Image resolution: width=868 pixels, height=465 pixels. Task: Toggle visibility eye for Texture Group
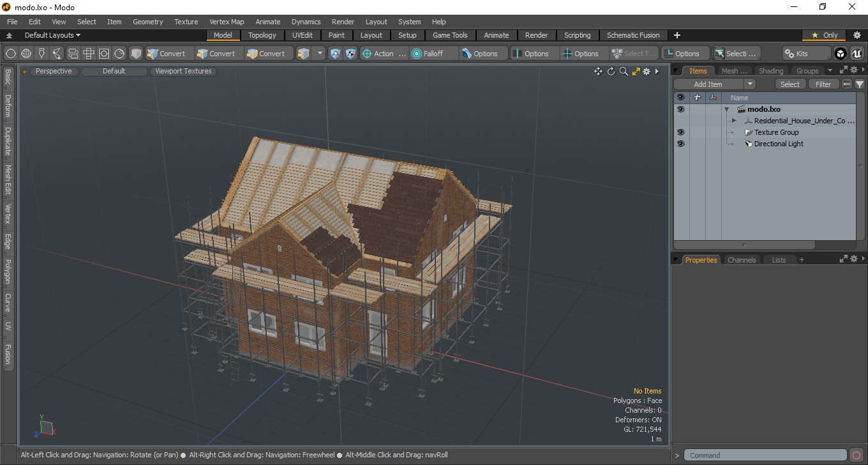pyautogui.click(x=680, y=132)
